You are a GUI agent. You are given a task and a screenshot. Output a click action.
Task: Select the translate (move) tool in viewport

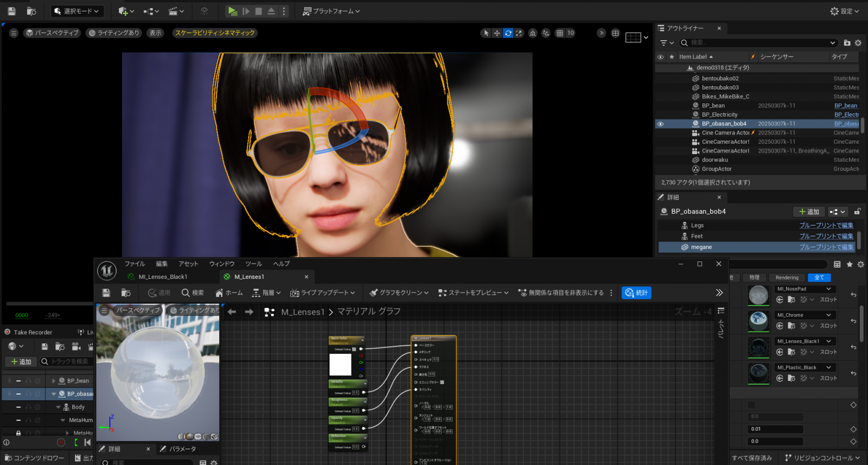pyautogui.click(x=497, y=33)
